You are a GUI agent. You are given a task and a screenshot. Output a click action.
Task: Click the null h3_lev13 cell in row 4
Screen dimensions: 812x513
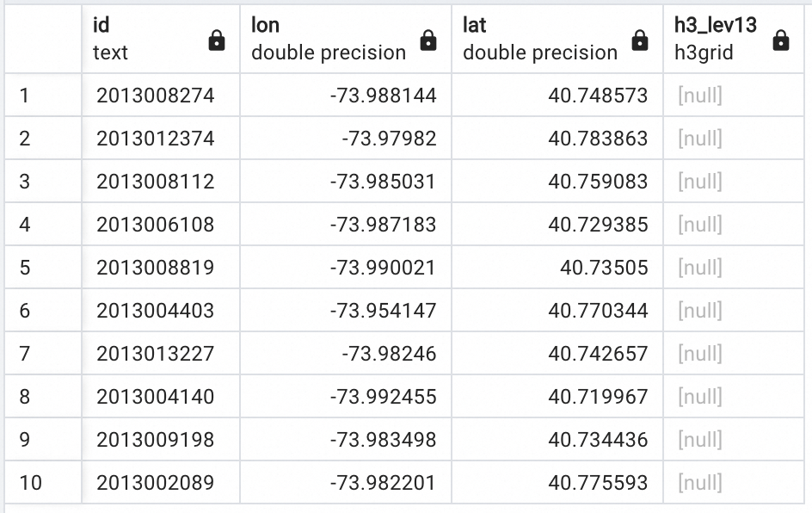tap(700, 225)
